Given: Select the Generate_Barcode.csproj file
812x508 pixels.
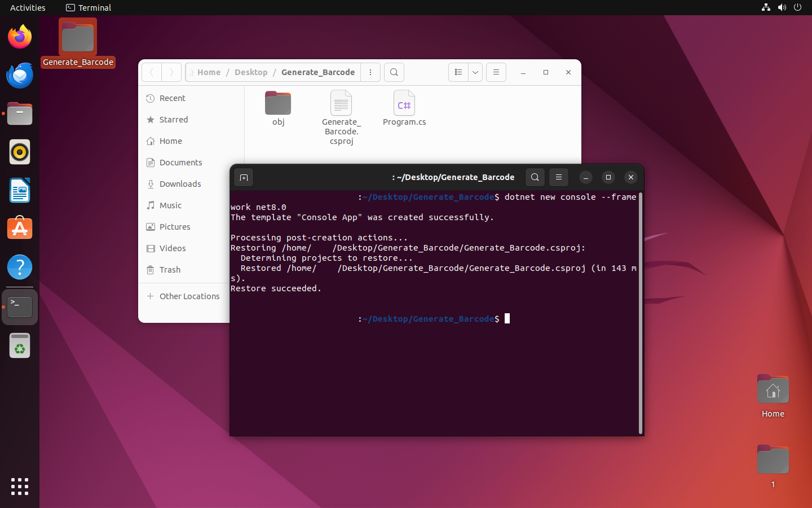Looking at the screenshot, I should (341, 117).
